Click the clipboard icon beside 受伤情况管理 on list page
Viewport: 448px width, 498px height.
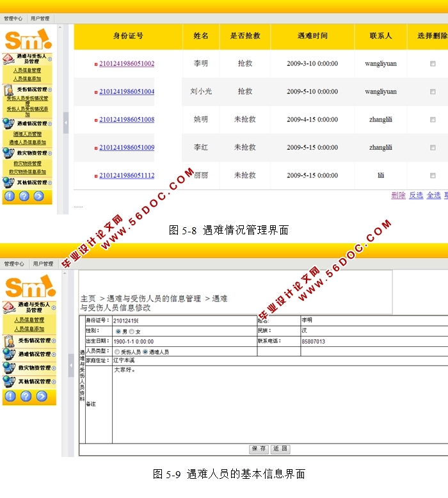click(x=8, y=90)
